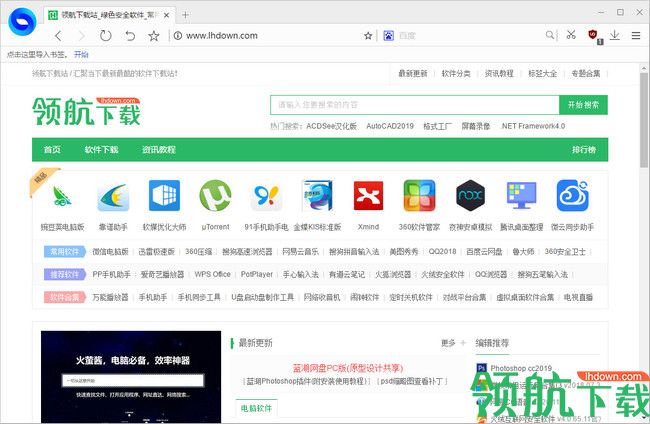The width and height of the screenshot is (650, 424).
Task: Reload the page with refresh icon
Action: point(106,36)
